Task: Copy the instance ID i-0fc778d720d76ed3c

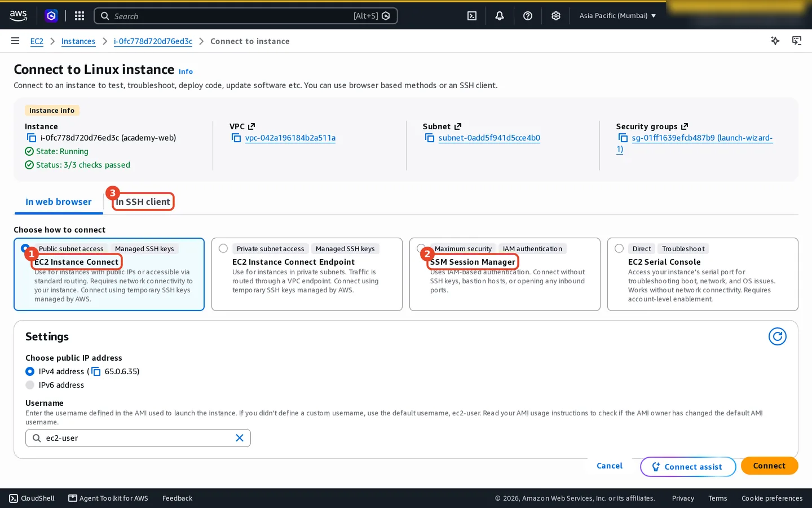Action: [32, 138]
